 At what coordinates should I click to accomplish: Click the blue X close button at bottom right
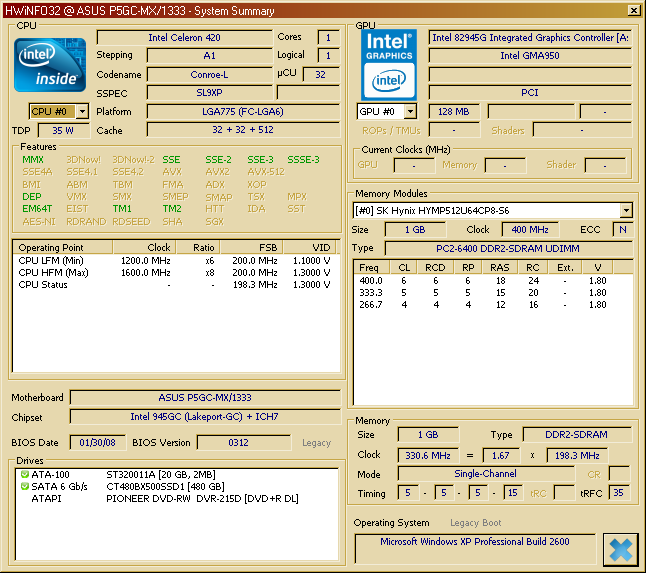(620, 550)
